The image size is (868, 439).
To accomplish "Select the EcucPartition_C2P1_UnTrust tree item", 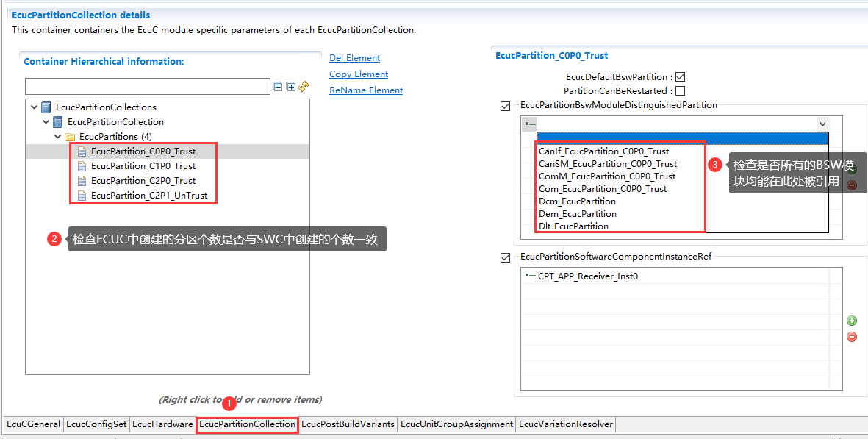I will click(148, 196).
